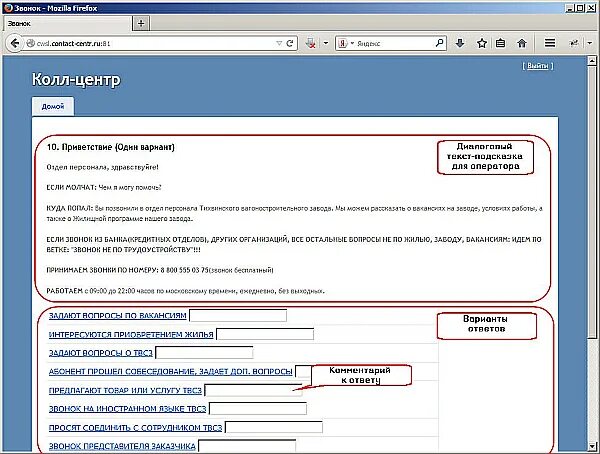Click the Выйти logout link
Image resolution: width=600 pixels, height=454 pixels.
click(538, 66)
